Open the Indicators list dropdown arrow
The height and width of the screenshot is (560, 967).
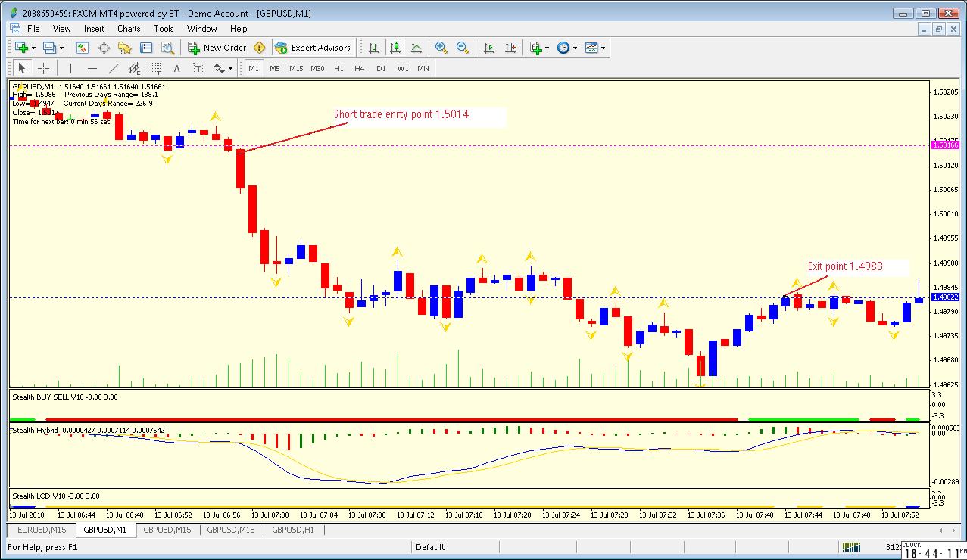click(547, 48)
